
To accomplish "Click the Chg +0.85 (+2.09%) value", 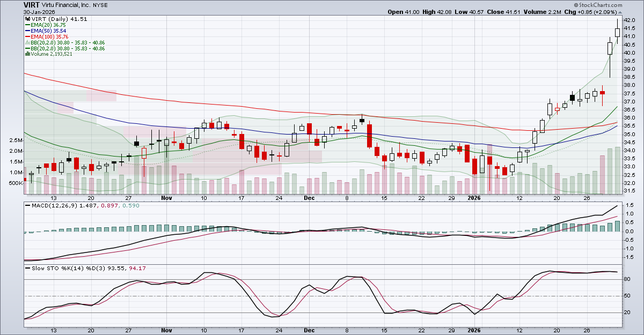I will coord(591,11).
